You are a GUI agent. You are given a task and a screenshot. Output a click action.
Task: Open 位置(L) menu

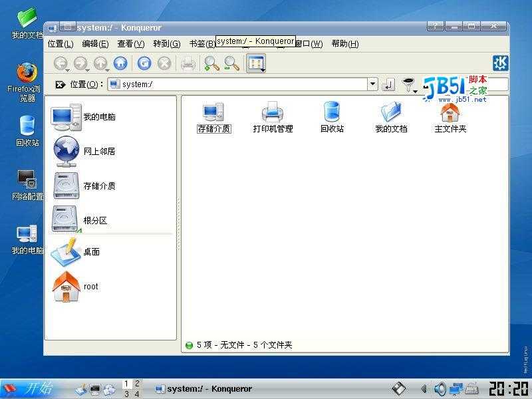click(x=61, y=44)
